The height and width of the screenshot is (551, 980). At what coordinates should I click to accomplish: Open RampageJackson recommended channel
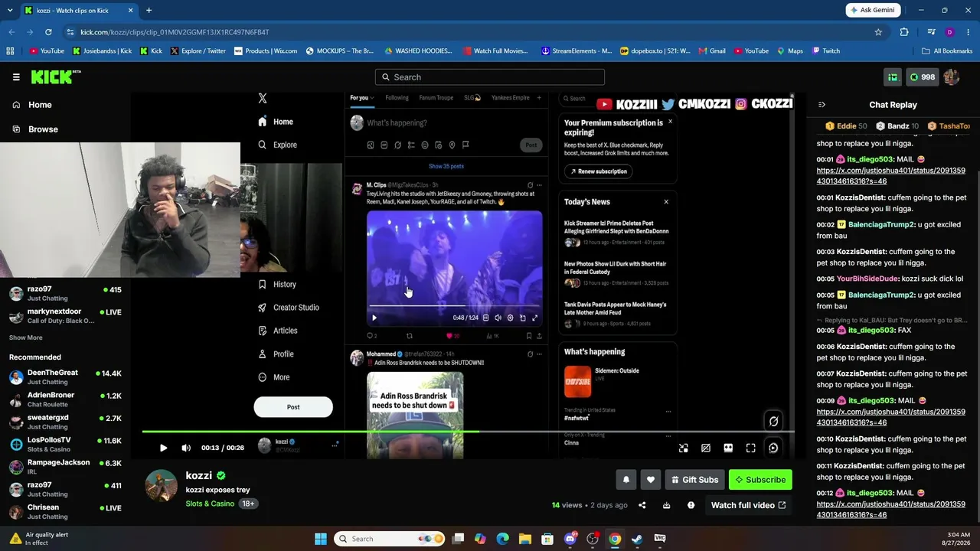[x=65, y=467]
